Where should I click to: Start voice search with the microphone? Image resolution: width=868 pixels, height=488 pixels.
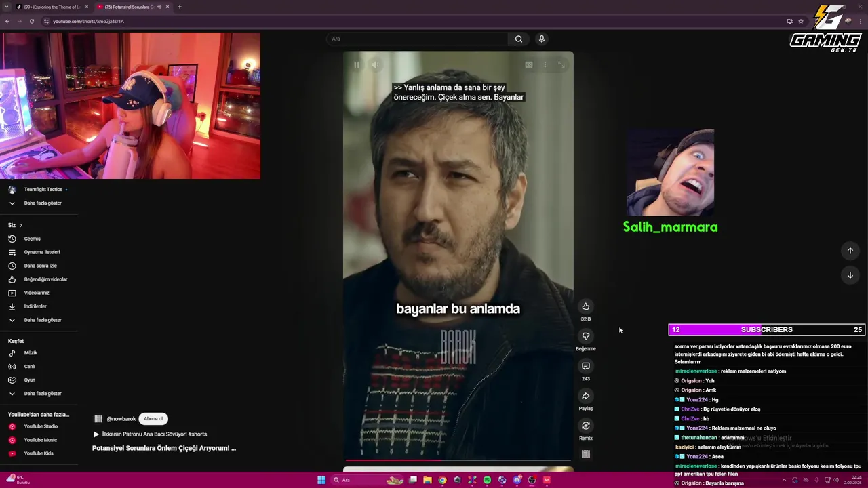click(541, 39)
